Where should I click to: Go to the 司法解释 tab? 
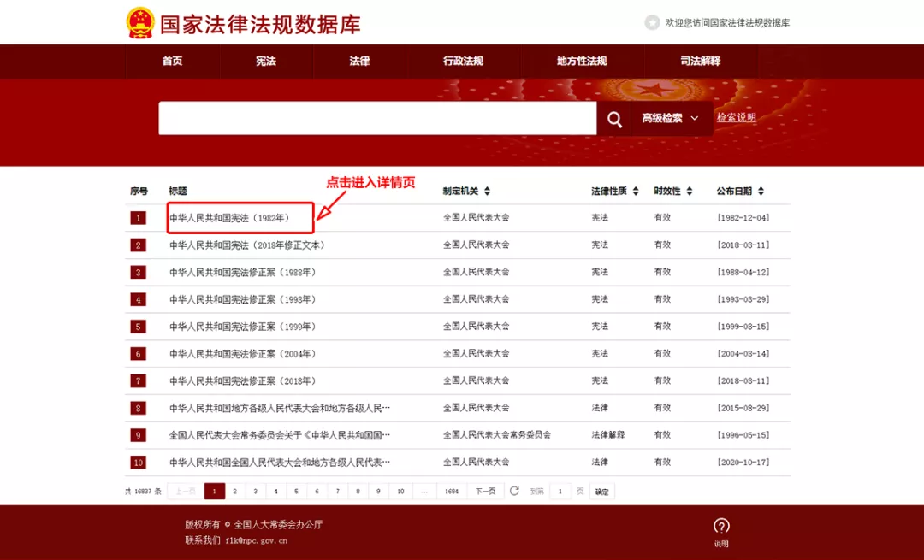click(700, 62)
